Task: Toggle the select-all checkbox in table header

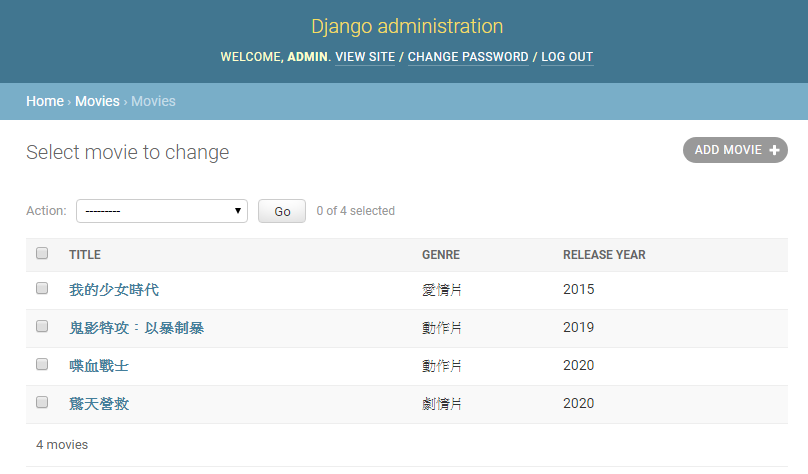Action: point(42,253)
